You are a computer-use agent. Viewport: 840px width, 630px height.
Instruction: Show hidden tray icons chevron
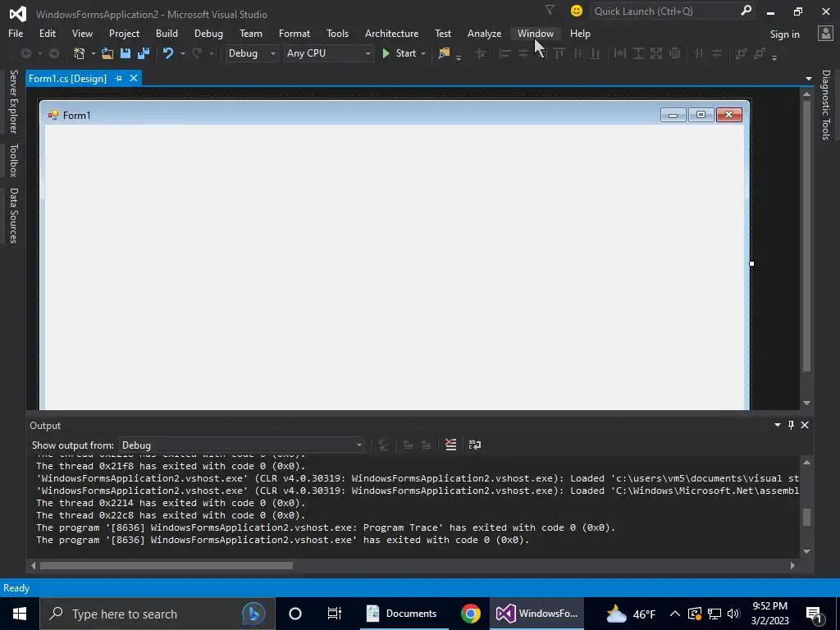click(x=675, y=614)
